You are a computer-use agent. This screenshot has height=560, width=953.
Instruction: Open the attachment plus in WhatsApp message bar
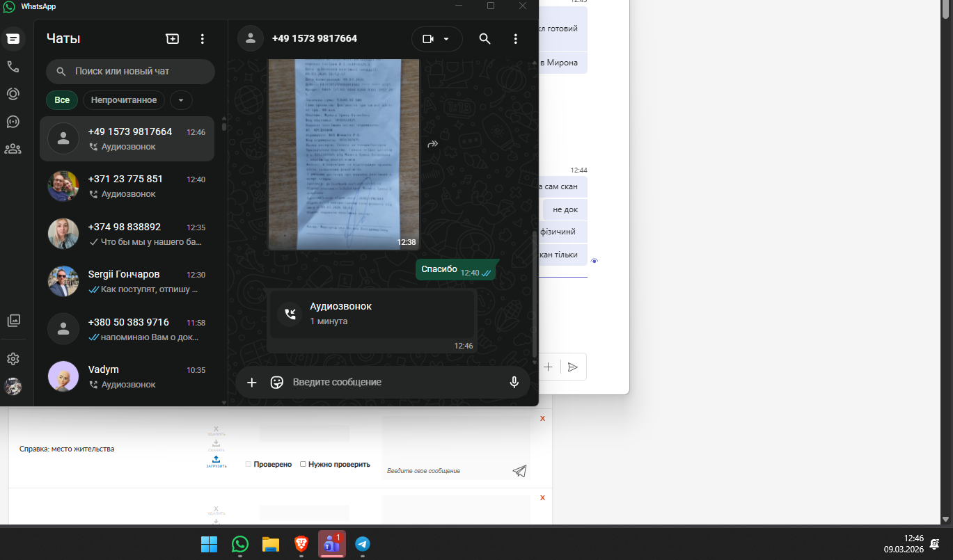252,382
